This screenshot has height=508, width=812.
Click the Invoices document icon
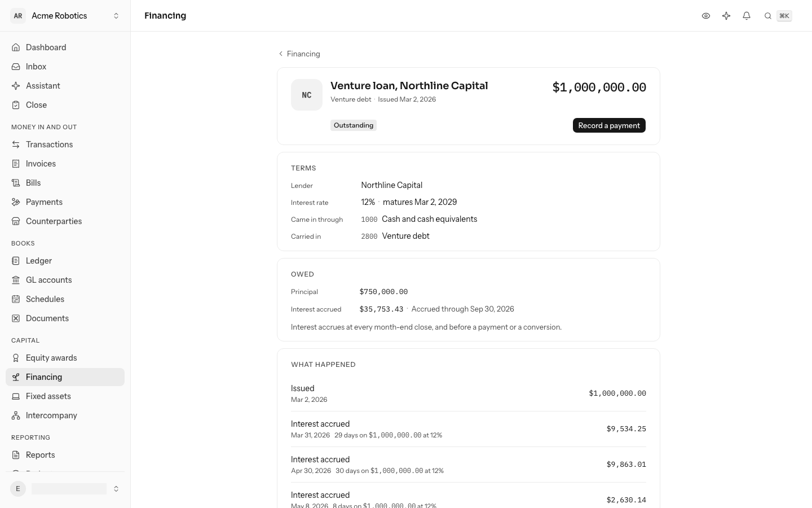tap(16, 164)
